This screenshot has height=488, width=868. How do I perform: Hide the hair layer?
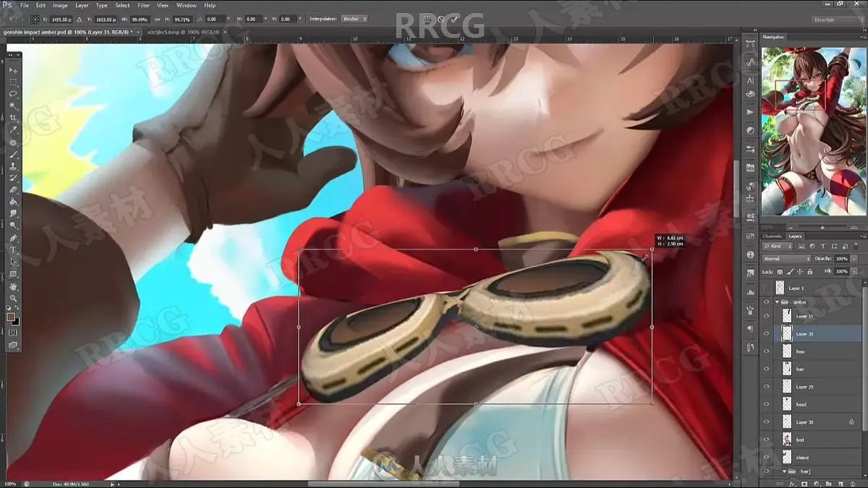767,369
